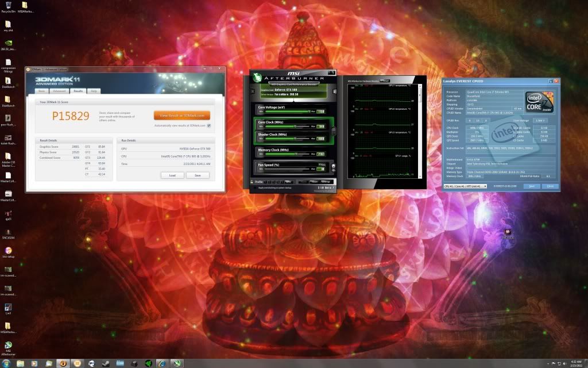Click View Result at 3DMark.com button

tap(182, 115)
